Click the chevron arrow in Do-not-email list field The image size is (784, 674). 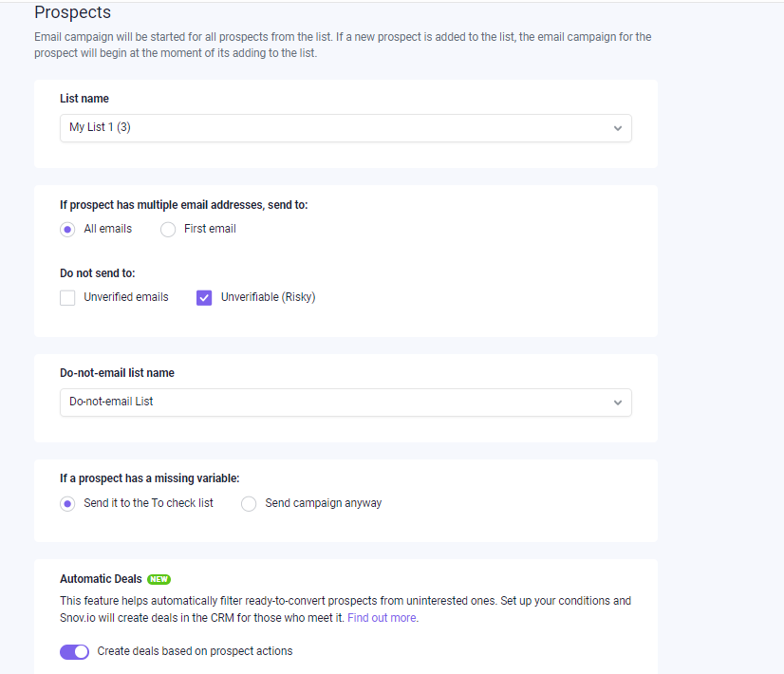click(618, 403)
